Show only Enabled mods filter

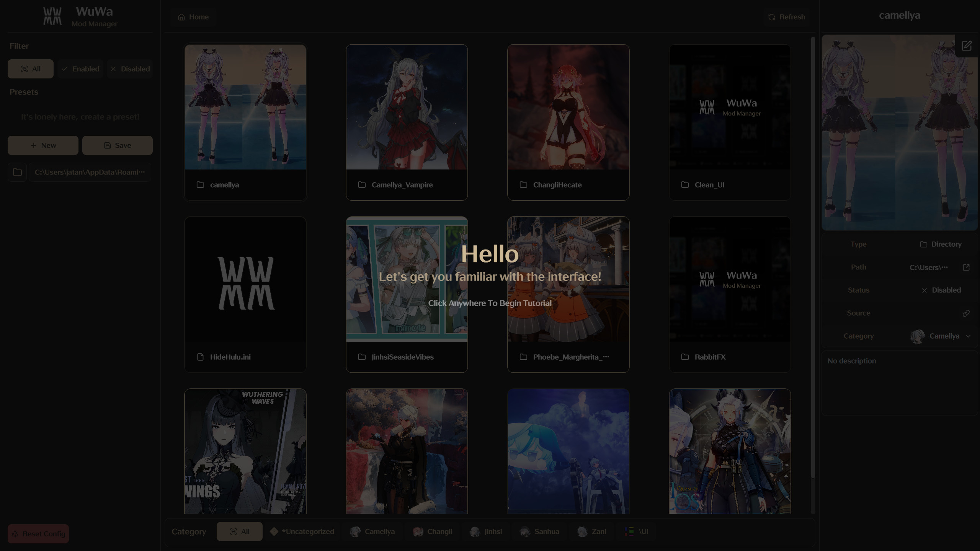[80, 69]
